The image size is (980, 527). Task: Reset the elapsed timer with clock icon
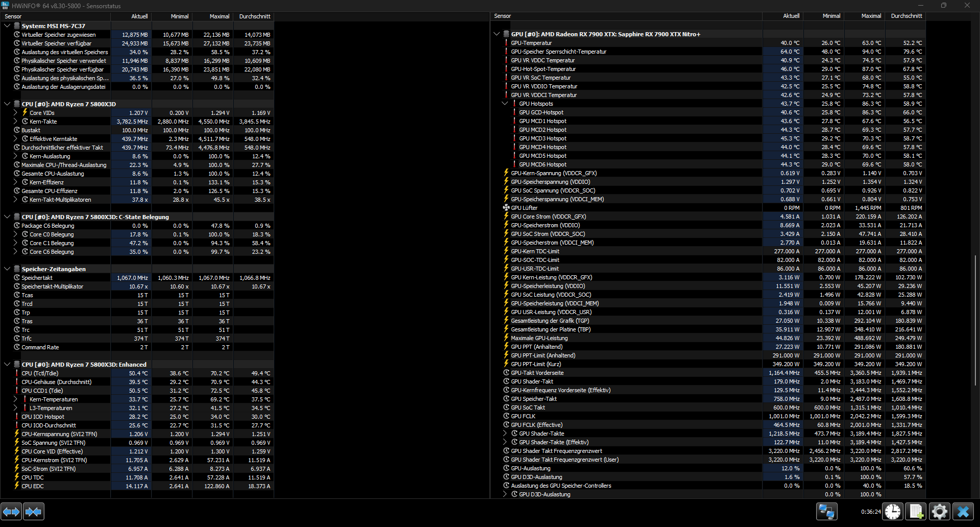click(893, 511)
